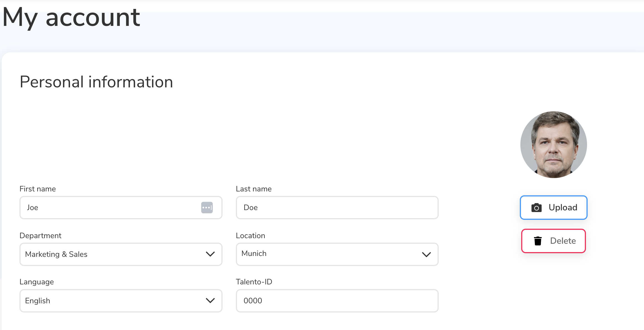Click the First name label

(38, 189)
